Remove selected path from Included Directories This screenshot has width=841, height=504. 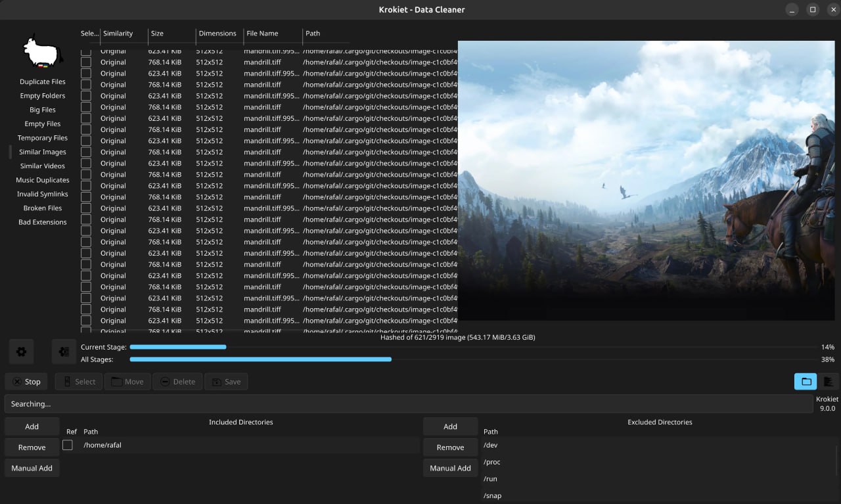pyautogui.click(x=32, y=447)
